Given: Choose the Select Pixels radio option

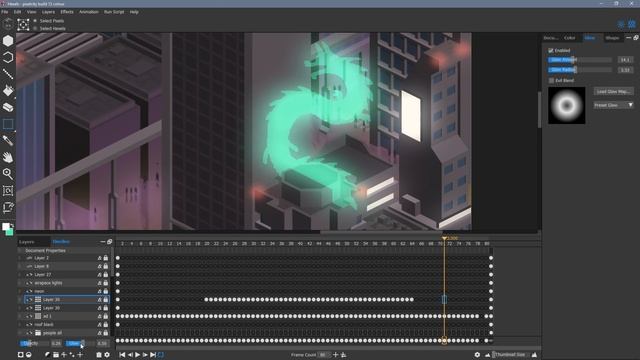Looking at the screenshot, I should pos(35,21).
